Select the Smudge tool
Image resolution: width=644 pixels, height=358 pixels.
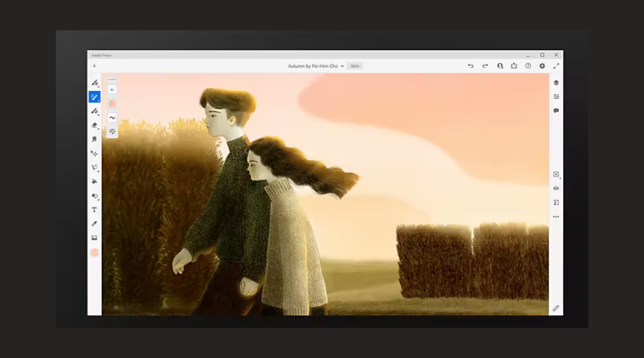pos(94,140)
